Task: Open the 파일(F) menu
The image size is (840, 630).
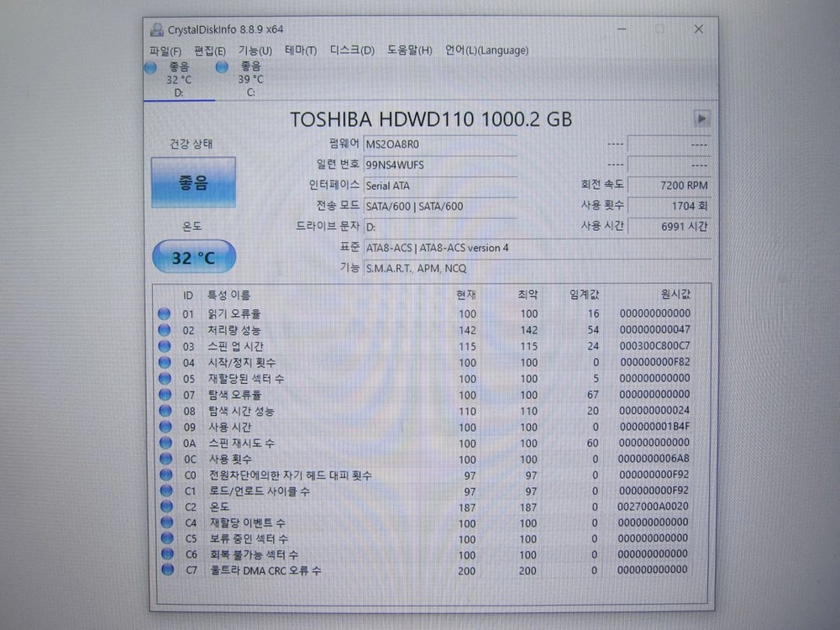Action: [165, 51]
